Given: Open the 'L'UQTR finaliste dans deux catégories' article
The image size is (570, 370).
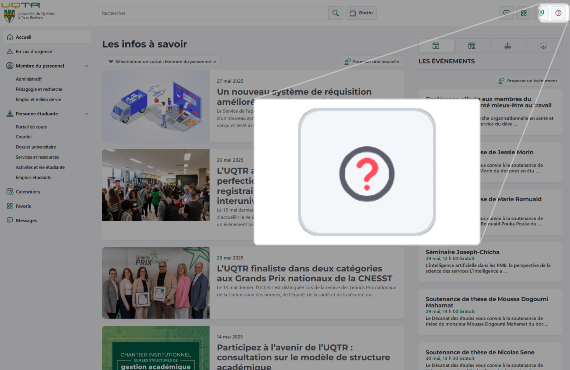Looking at the screenshot, I should click(304, 273).
